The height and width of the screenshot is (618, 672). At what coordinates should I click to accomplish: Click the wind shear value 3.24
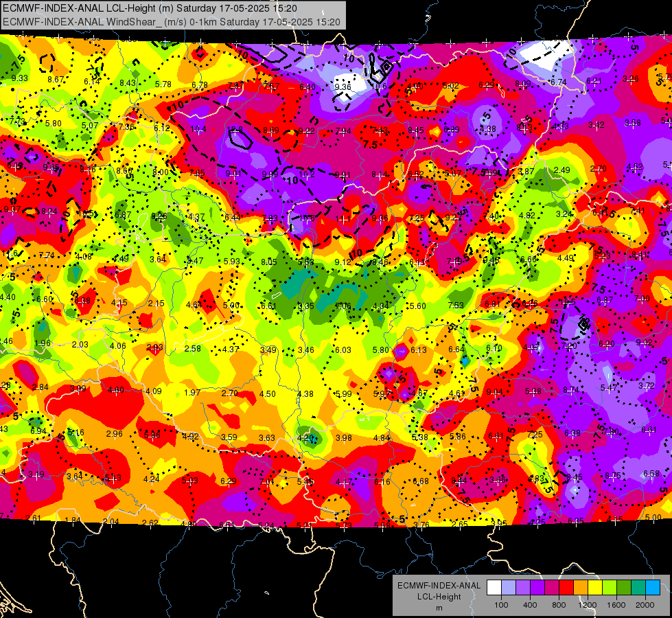click(564, 214)
